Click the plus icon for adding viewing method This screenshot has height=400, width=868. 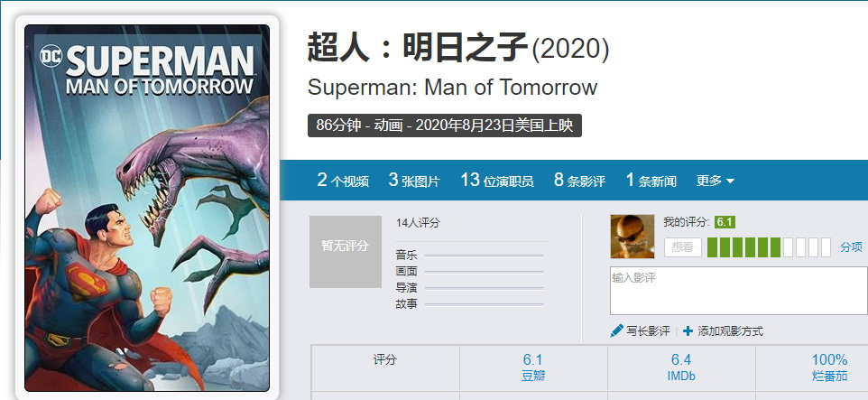coord(688,331)
